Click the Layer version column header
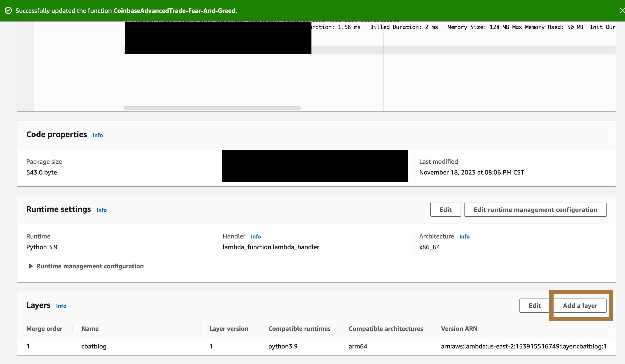 [229, 328]
